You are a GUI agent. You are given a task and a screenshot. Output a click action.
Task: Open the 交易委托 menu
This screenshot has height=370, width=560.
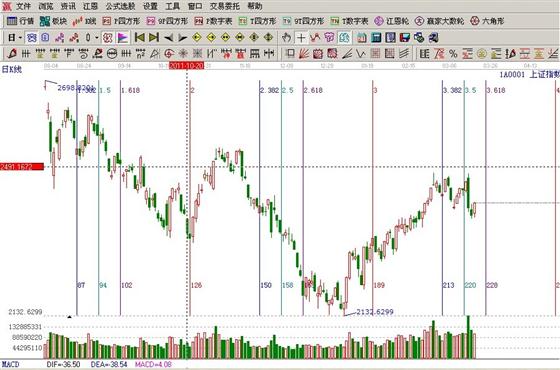[224, 6]
